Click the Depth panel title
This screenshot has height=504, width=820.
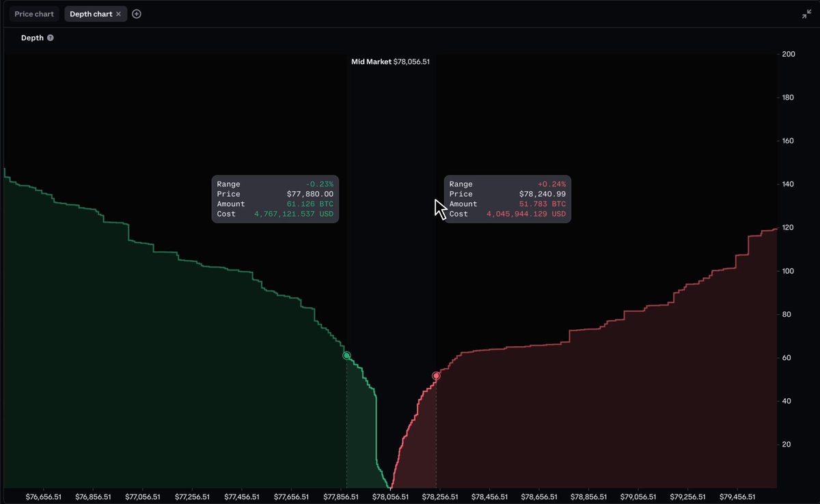tap(32, 38)
